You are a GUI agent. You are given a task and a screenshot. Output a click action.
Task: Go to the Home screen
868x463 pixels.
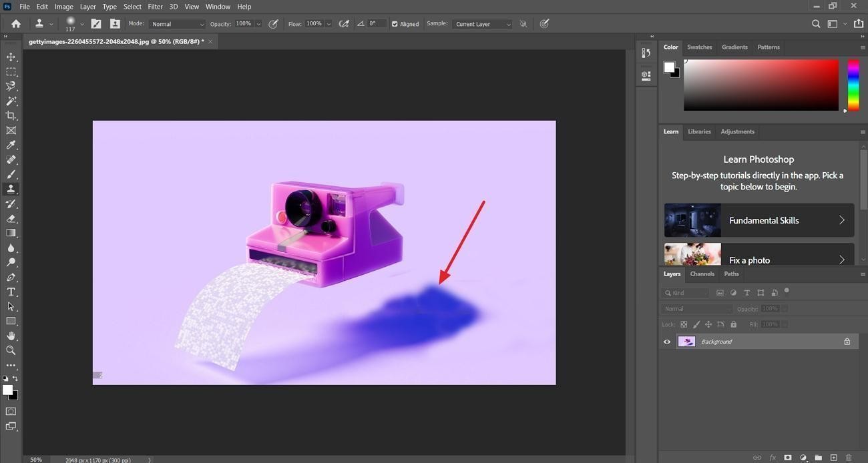(15, 23)
